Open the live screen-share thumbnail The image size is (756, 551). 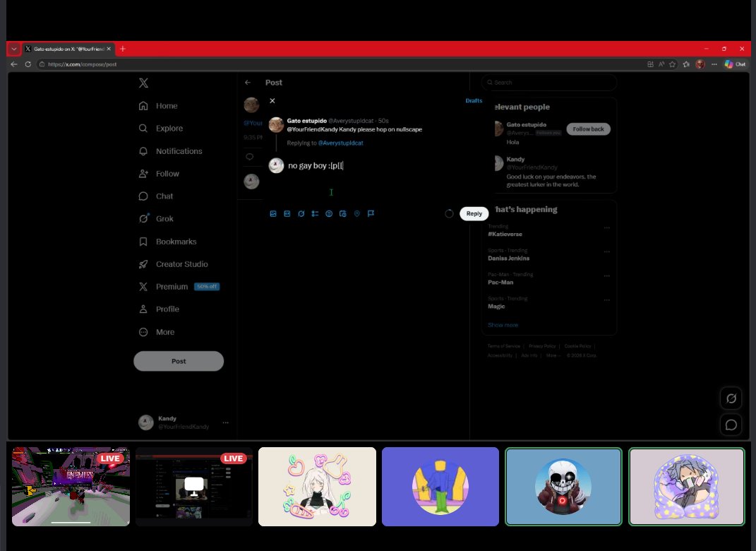tap(194, 486)
